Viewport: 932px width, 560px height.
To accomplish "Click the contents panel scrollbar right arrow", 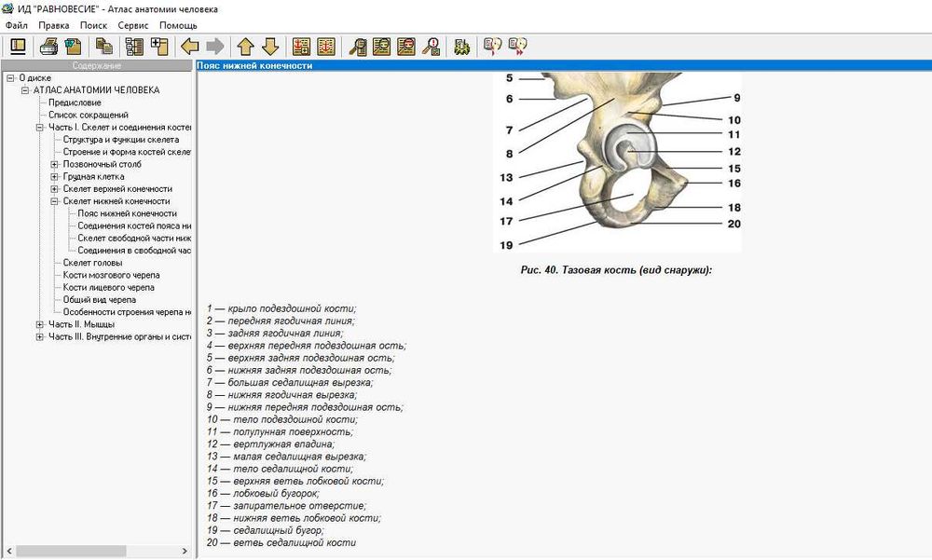I will pos(185,551).
